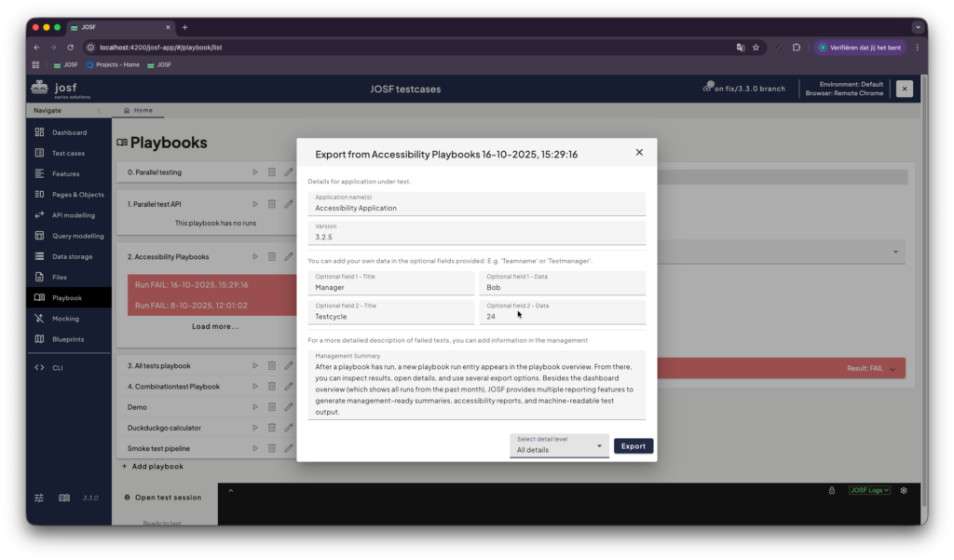Open the JOSF Logs dropdown
954x560 pixels.
(868, 490)
